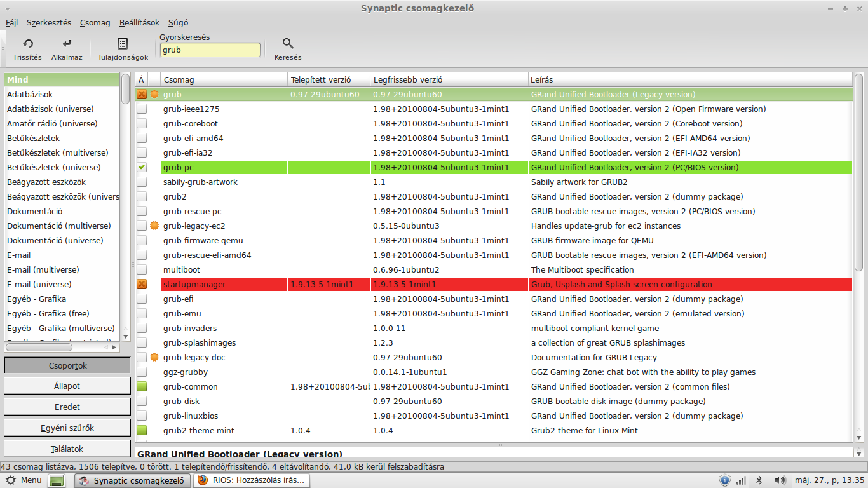Image resolution: width=868 pixels, height=488 pixels.
Task: Switch to RIOS Hozzászólás Firefox taskbar window
Action: (x=251, y=480)
